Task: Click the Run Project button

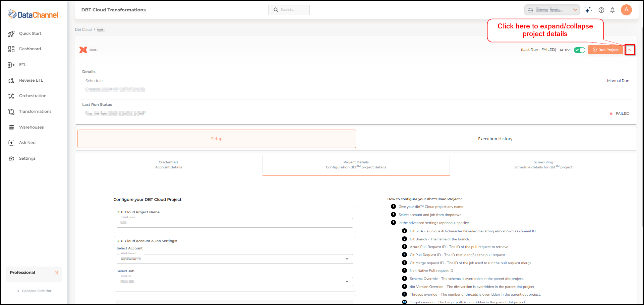Action: tap(605, 50)
